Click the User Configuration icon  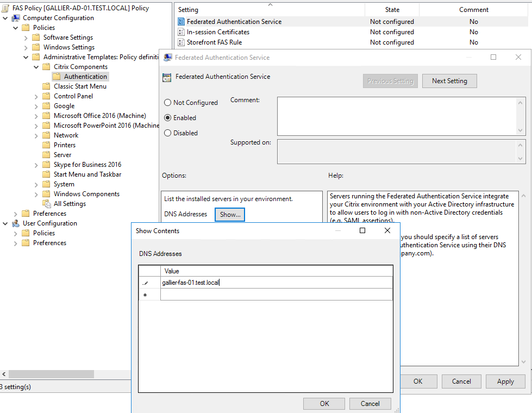(x=16, y=223)
